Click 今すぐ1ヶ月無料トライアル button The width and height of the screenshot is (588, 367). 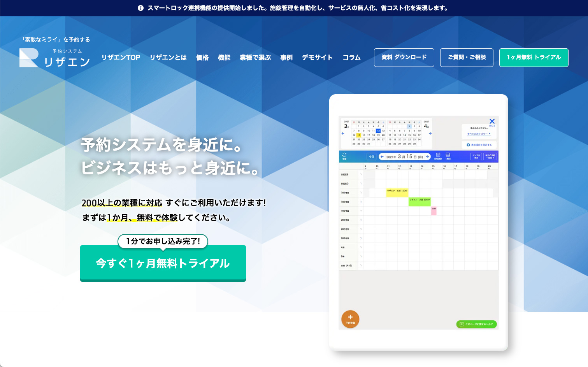(163, 263)
